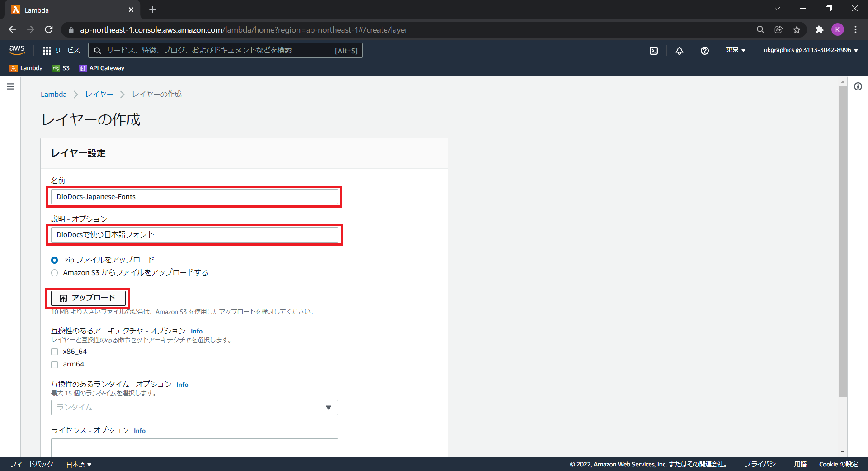Go back to the previous page
Viewport: 868px width, 471px height.
click(12, 30)
